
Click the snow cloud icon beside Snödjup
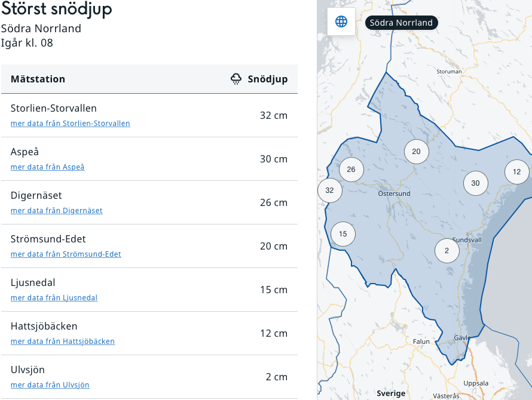(x=237, y=79)
